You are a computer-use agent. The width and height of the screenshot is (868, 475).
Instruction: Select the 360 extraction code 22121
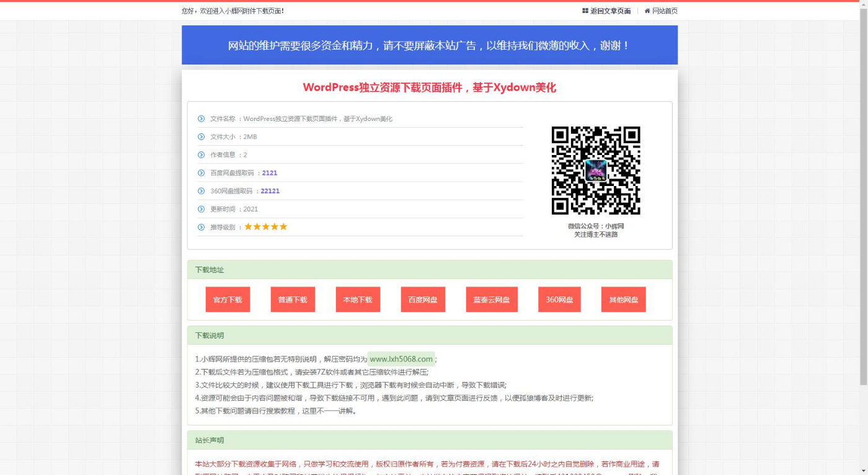click(x=270, y=191)
